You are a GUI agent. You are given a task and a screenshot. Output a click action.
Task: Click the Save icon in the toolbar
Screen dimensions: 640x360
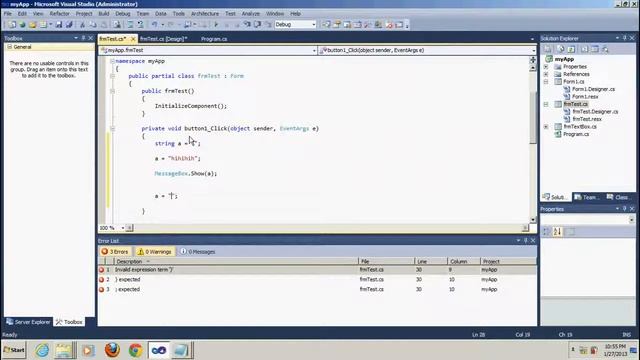point(59,24)
